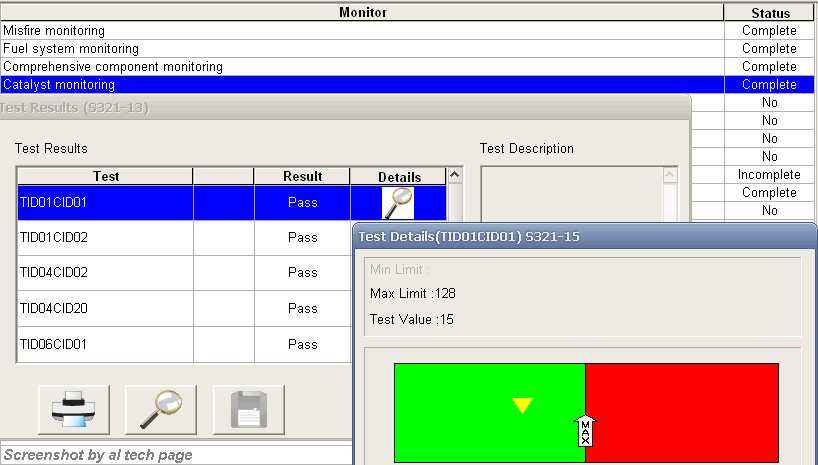The image size is (818, 465).
Task: Click the Monitor column header
Action: 362,13
